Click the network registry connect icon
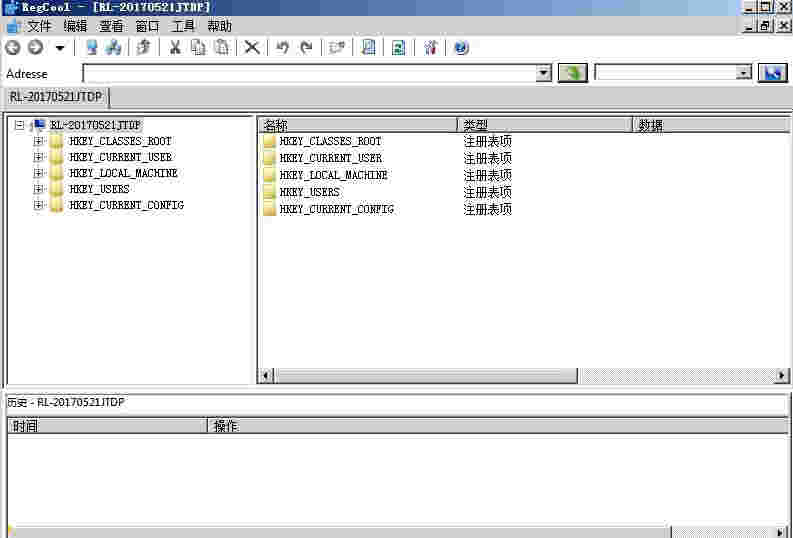 [x=113, y=48]
